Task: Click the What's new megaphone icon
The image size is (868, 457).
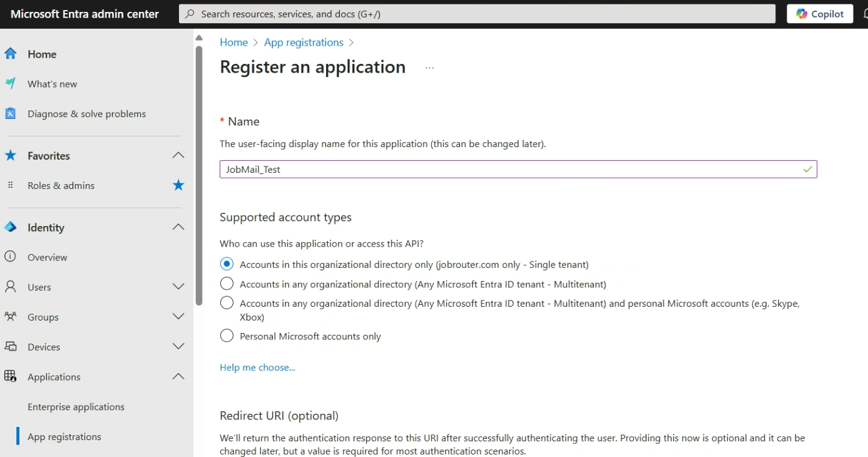Action: 11,83
